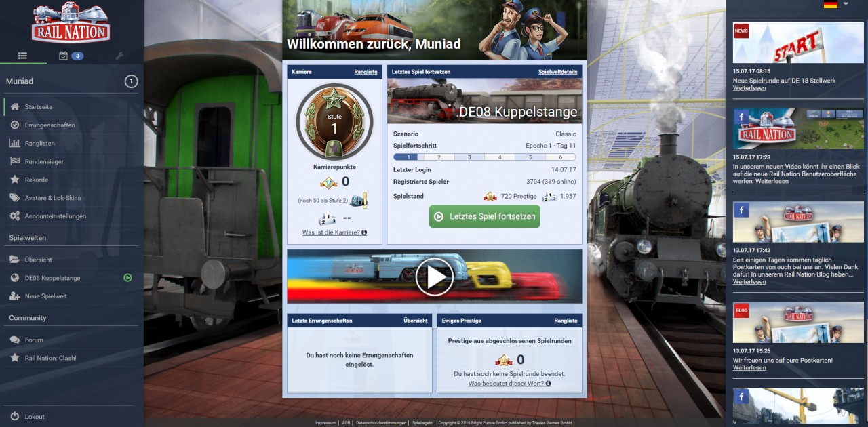The height and width of the screenshot is (427, 868).
Task: Open Rangliste link in Ewiges Prestige
Action: 566,321
